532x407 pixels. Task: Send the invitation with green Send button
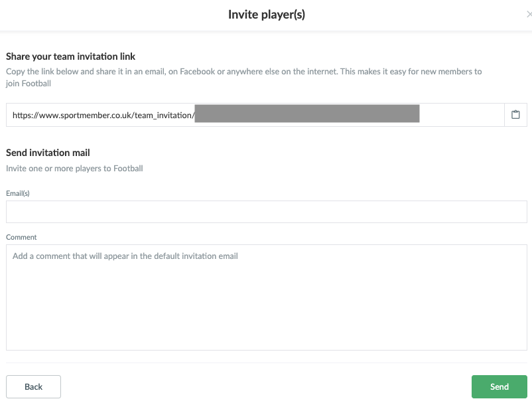point(499,386)
